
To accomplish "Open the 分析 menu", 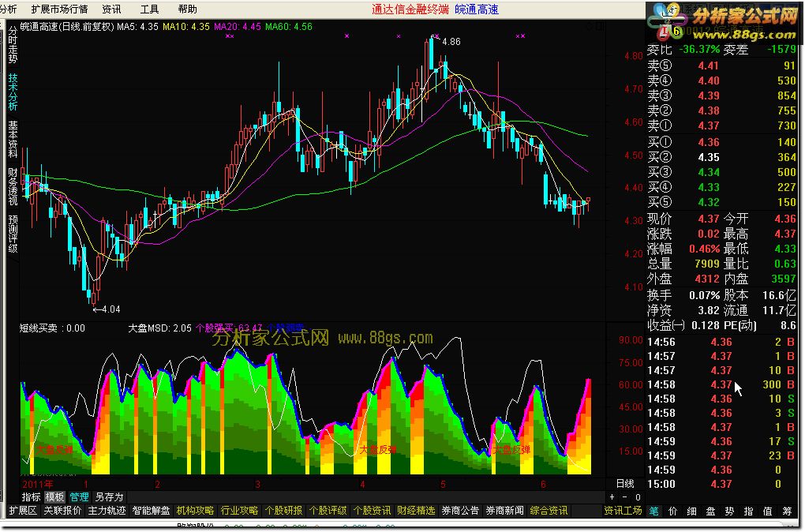I will click(x=8, y=9).
